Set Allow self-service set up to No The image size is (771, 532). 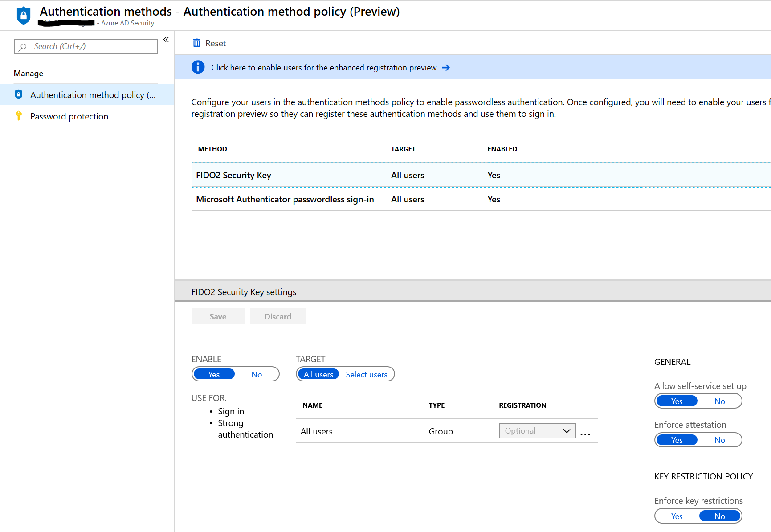click(719, 401)
